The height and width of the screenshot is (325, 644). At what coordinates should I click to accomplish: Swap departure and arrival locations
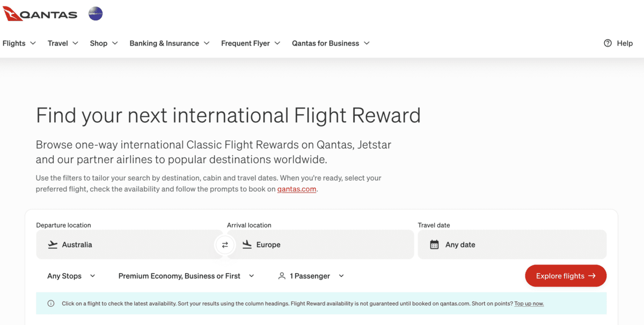click(x=225, y=245)
